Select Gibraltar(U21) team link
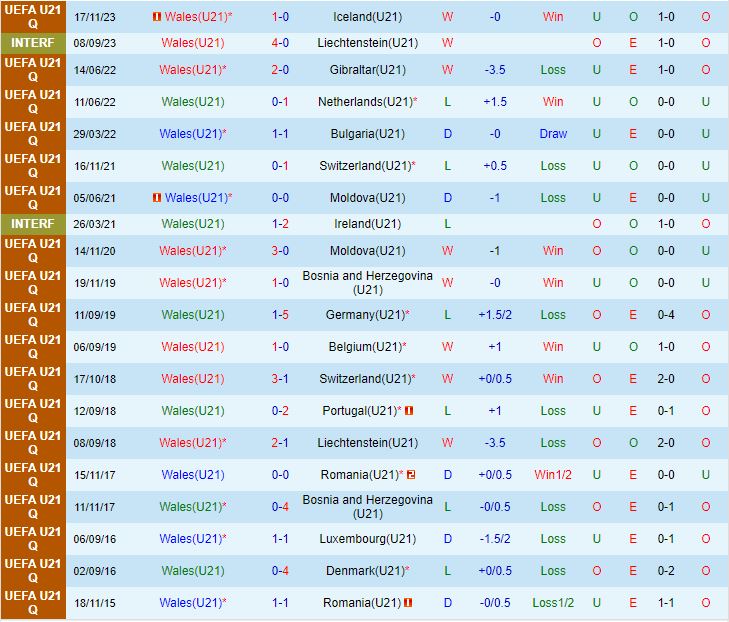729x622 pixels. point(367,70)
